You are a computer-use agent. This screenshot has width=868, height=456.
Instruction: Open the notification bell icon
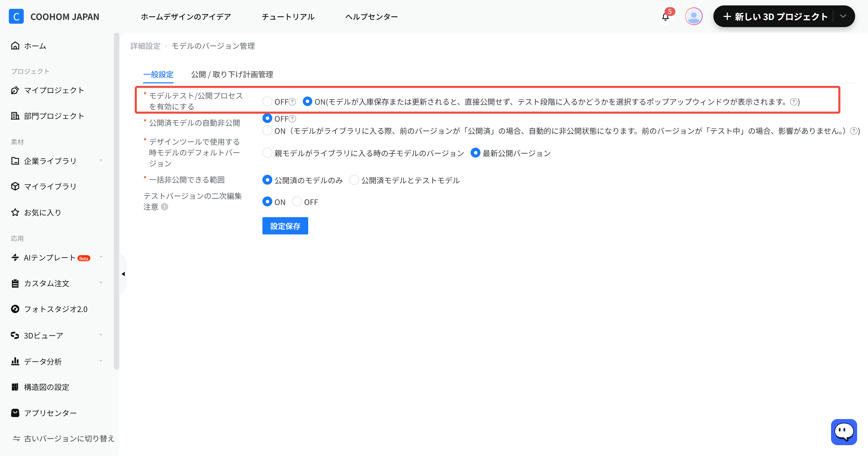(665, 17)
